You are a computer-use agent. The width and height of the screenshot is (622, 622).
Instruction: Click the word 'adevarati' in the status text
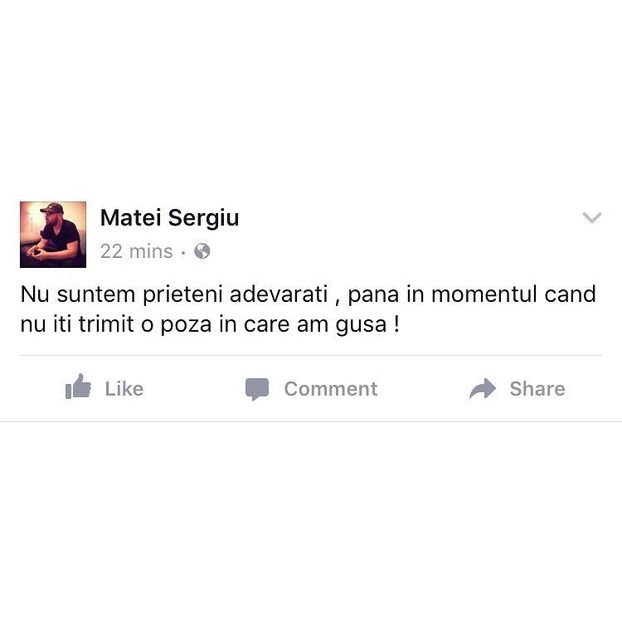(x=278, y=294)
